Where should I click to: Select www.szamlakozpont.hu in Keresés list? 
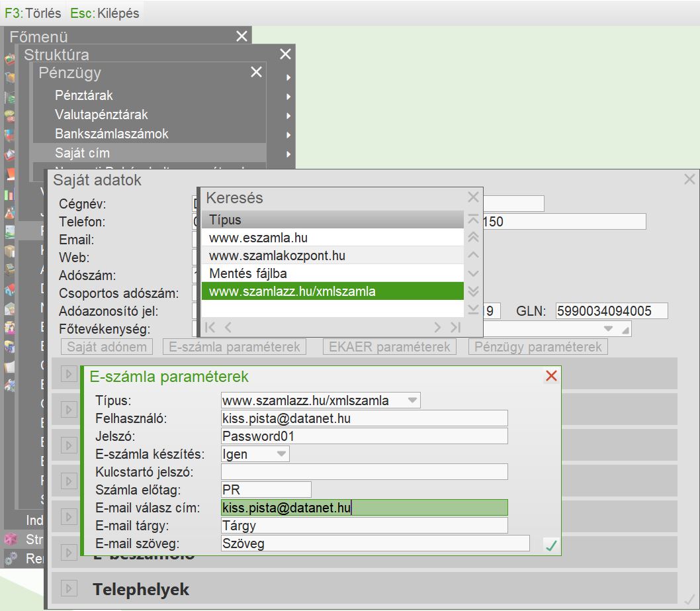click(x=333, y=256)
